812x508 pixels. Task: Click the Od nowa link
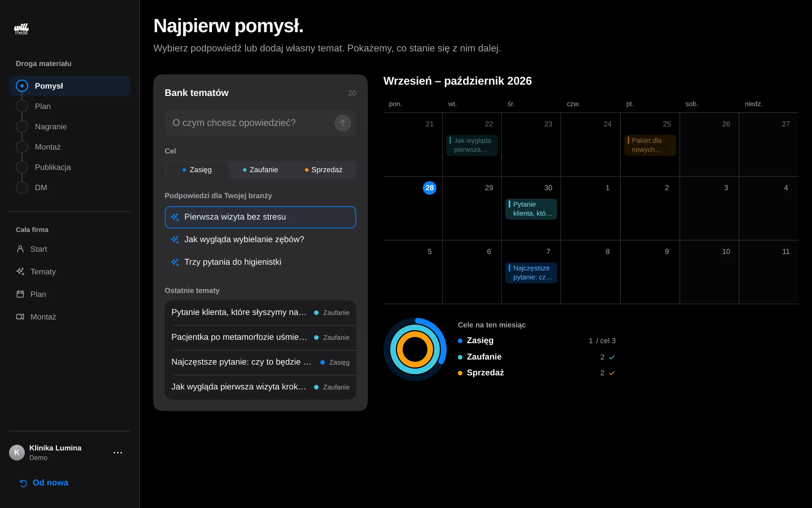pyautogui.click(x=44, y=483)
